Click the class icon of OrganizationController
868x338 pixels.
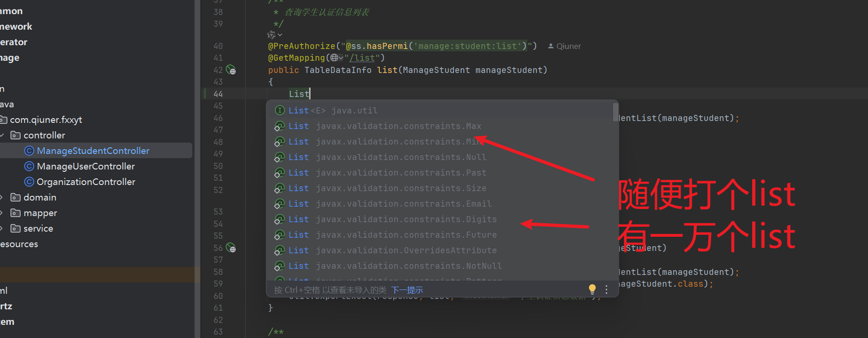pos(29,182)
